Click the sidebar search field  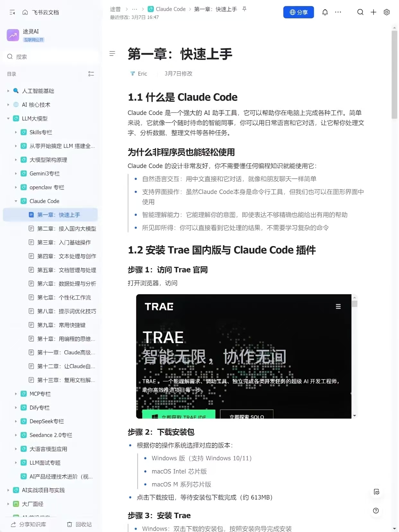(51, 57)
